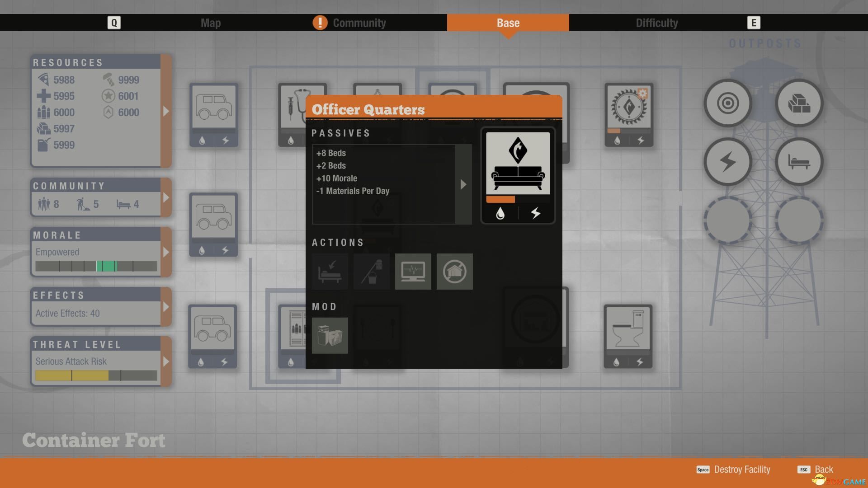Click the Back button

point(823,469)
